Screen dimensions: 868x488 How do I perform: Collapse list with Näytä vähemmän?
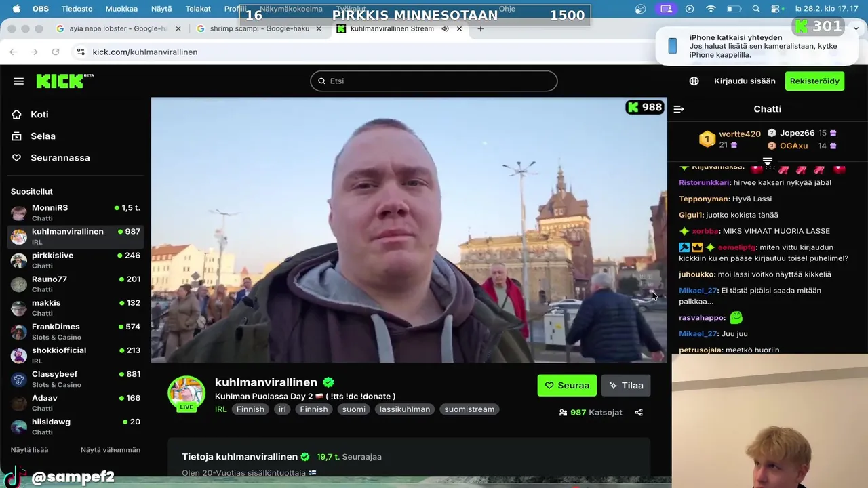111,450
